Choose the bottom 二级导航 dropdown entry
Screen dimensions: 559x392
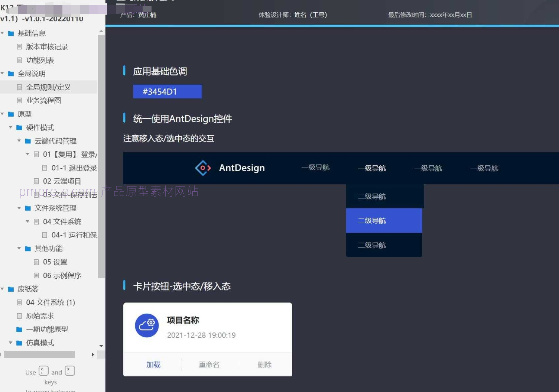(384, 245)
